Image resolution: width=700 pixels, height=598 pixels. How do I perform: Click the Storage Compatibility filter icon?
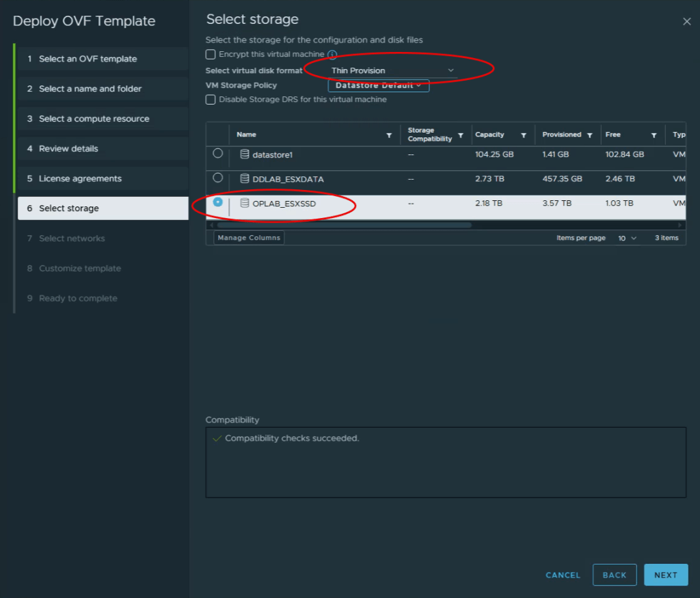(x=461, y=135)
